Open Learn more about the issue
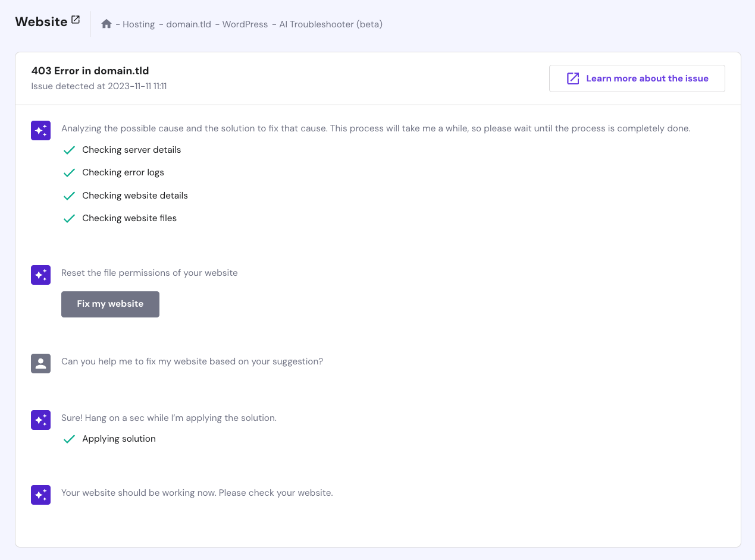Screen dimensions: 755x560 637,78
